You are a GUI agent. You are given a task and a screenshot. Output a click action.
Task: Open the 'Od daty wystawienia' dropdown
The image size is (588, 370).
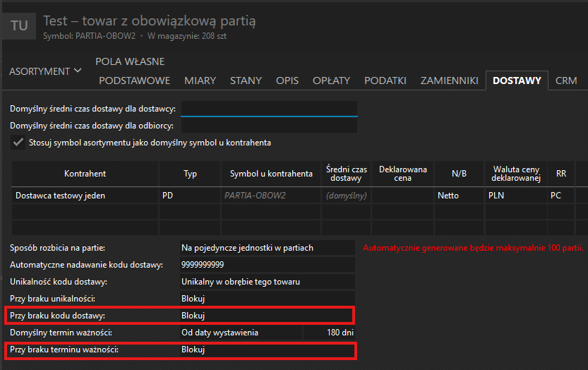tap(241, 333)
